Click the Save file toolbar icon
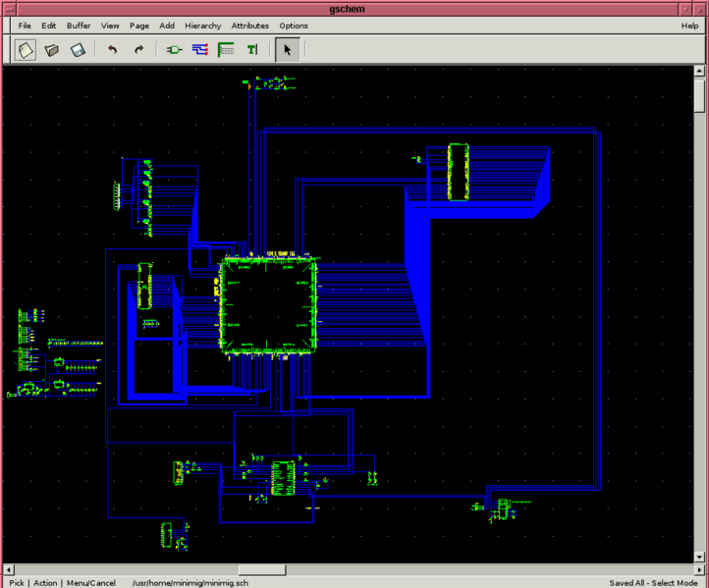This screenshot has height=588, width=709. tap(78, 49)
